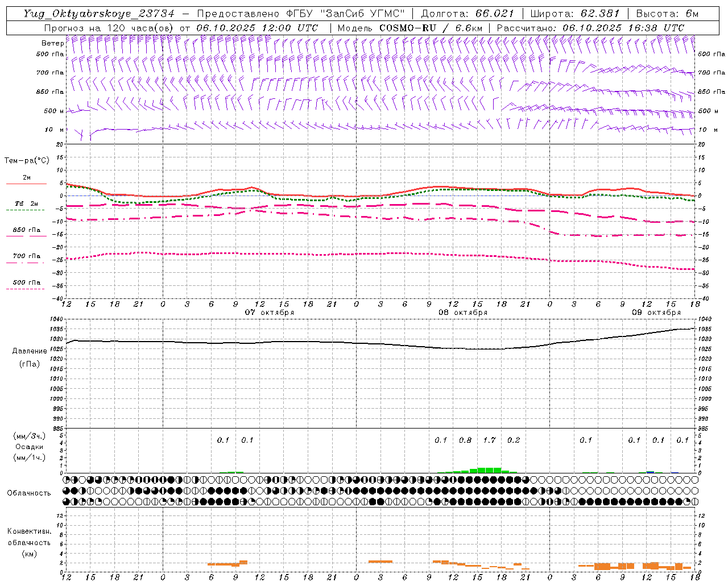The width and height of the screenshot is (728, 582).
Task: Click the 09 октября date label
Action: coord(656,313)
